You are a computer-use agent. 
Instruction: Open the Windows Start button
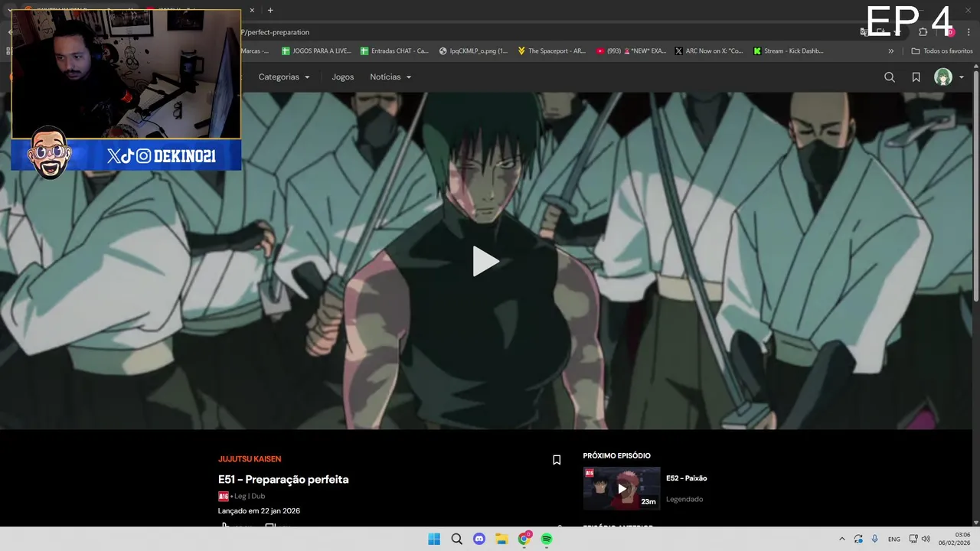pos(434,539)
